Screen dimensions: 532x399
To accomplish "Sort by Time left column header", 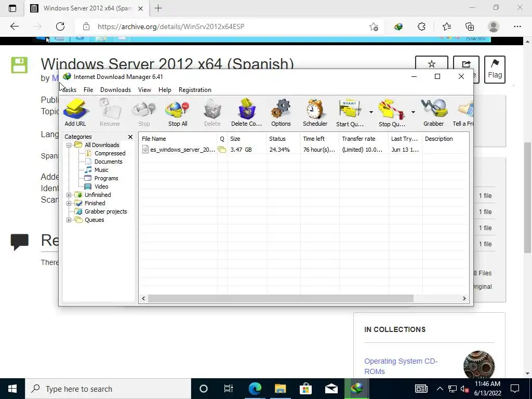I will point(320,139).
